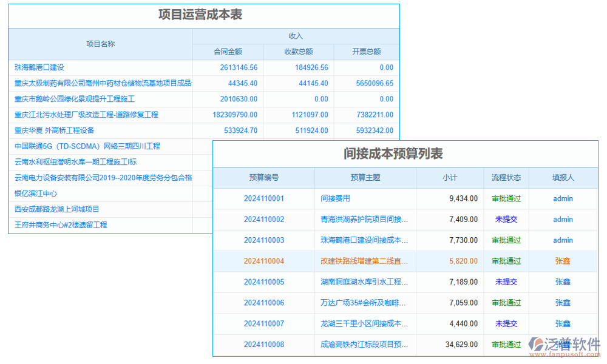Click the 泛普软件 logo icon
The height and width of the screenshot is (364, 607).
[x=537, y=344]
